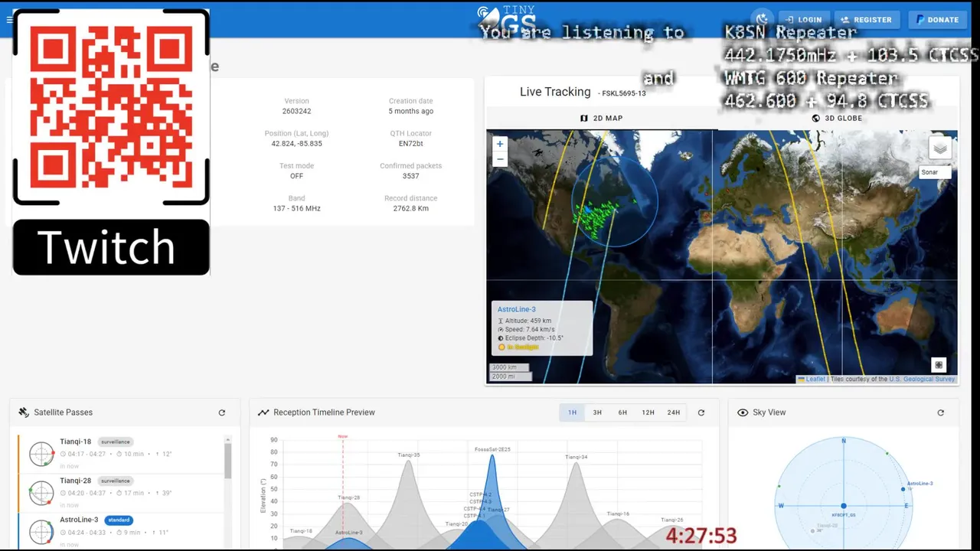Refresh the Reception Timeline Preview
The image size is (980, 551).
tap(701, 412)
